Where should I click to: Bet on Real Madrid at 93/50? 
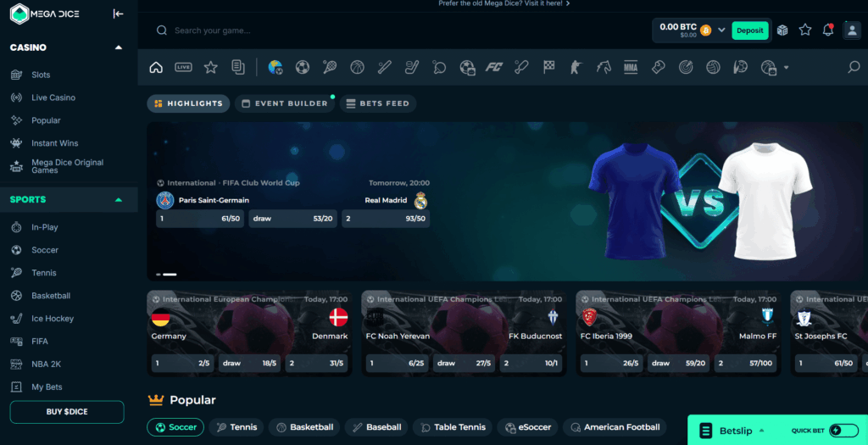click(386, 219)
